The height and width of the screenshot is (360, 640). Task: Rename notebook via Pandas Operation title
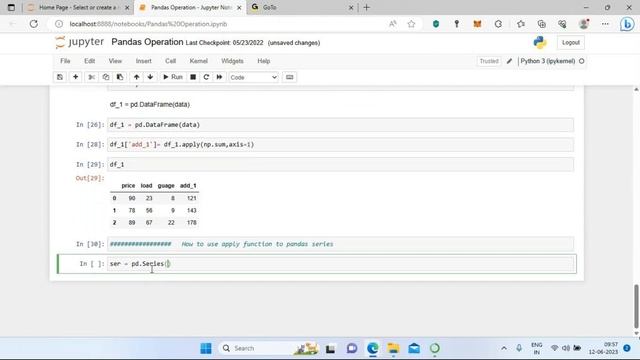click(147, 42)
